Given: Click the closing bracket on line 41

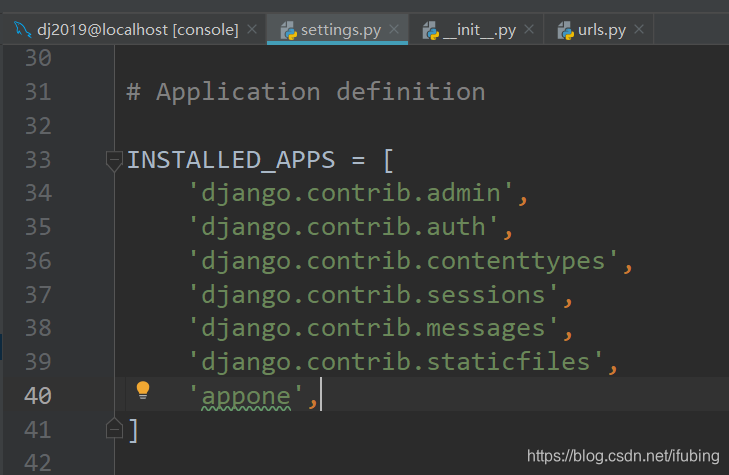Looking at the screenshot, I should coord(133,430).
